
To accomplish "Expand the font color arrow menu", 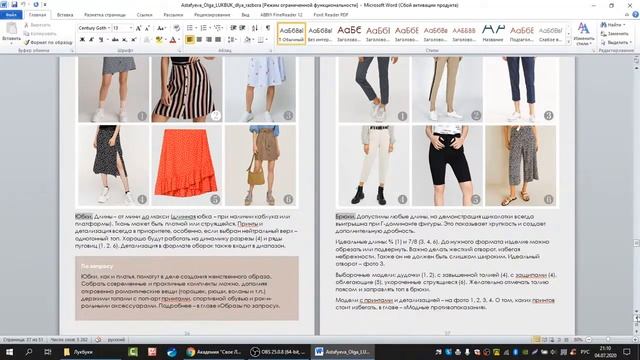I will click(x=178, y=40).
